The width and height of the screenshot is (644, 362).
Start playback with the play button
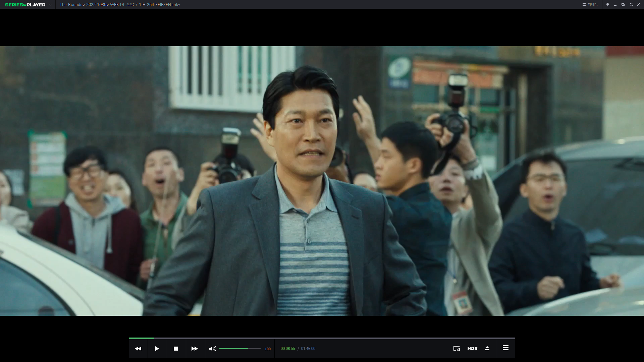click(157, 349)
